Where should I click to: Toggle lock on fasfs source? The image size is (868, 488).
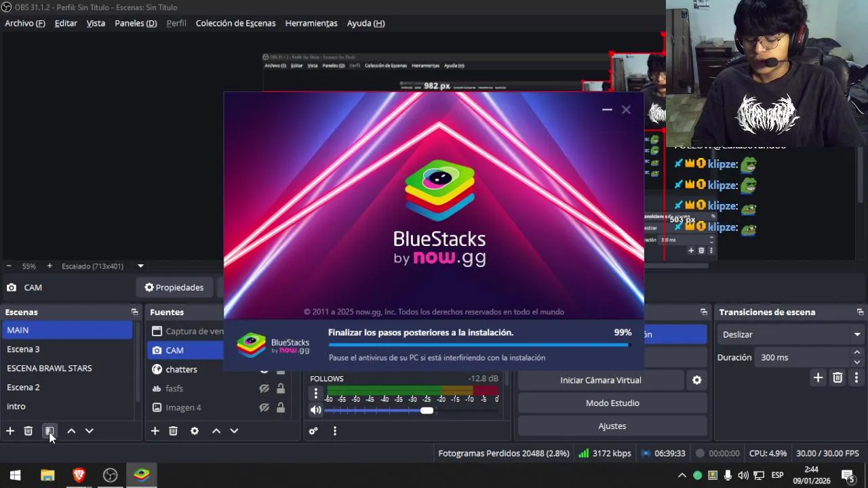[281, 388]
